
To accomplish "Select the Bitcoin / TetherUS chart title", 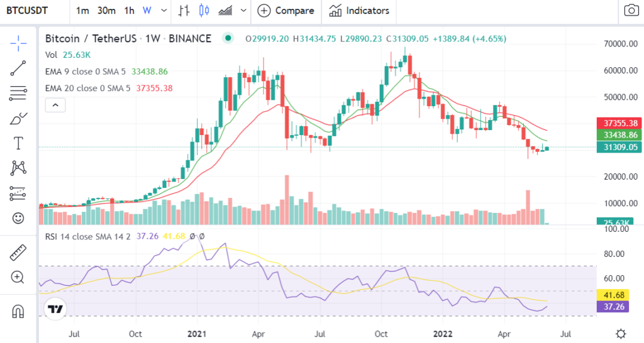I will (x=128, y=38).
